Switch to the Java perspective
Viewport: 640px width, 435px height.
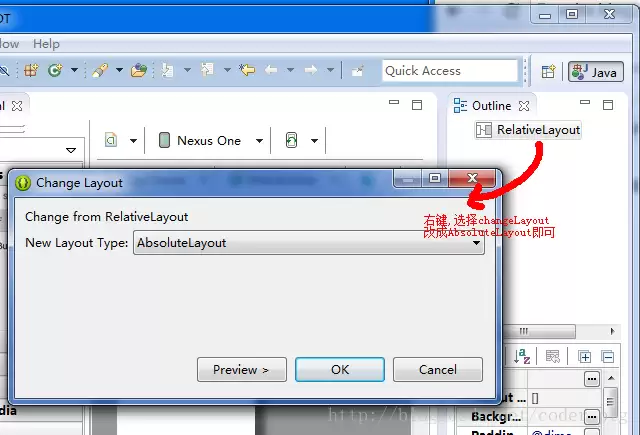pos(596,72)
